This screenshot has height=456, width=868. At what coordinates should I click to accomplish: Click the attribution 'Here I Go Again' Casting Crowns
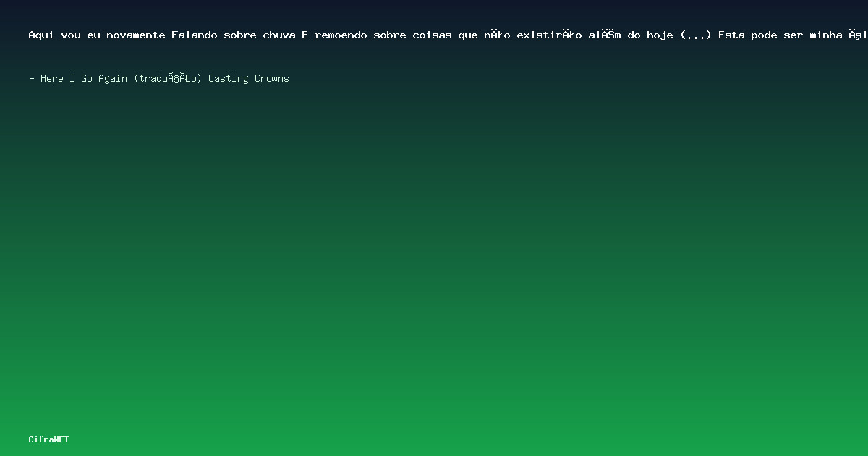pos(159,78)
